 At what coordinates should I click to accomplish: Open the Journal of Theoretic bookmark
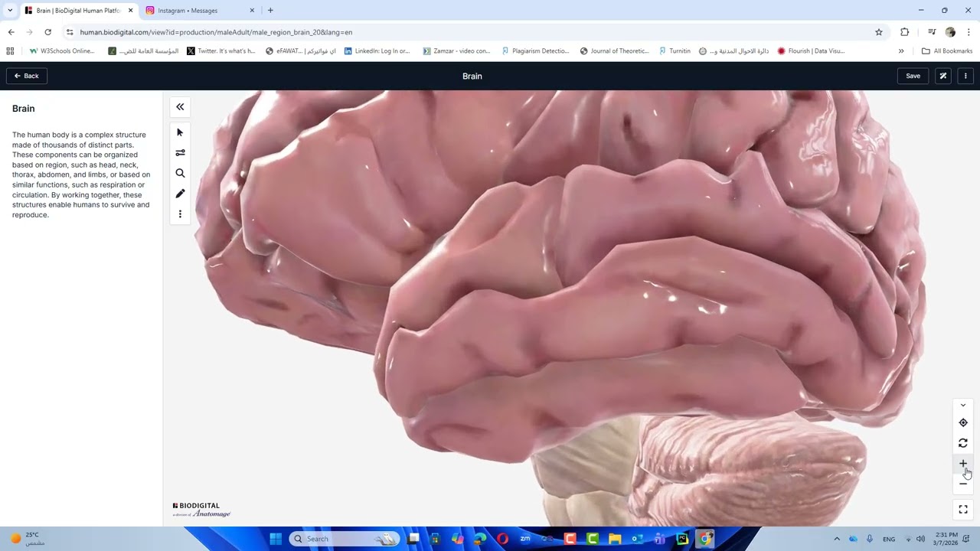click(614, 51)
